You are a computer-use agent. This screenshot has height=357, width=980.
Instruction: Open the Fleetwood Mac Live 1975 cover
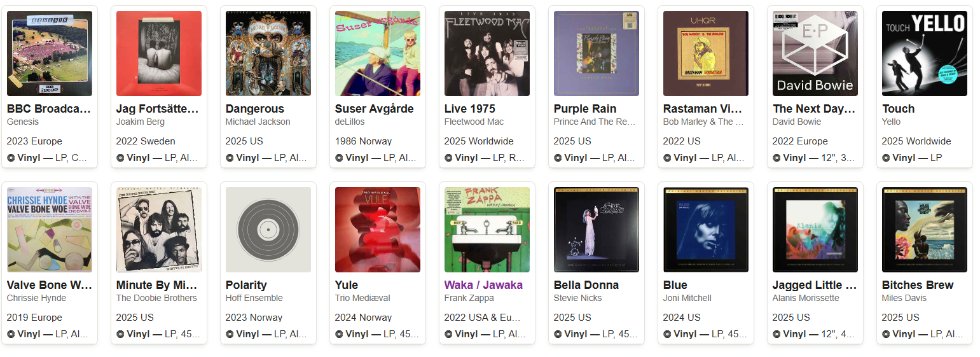487,53
